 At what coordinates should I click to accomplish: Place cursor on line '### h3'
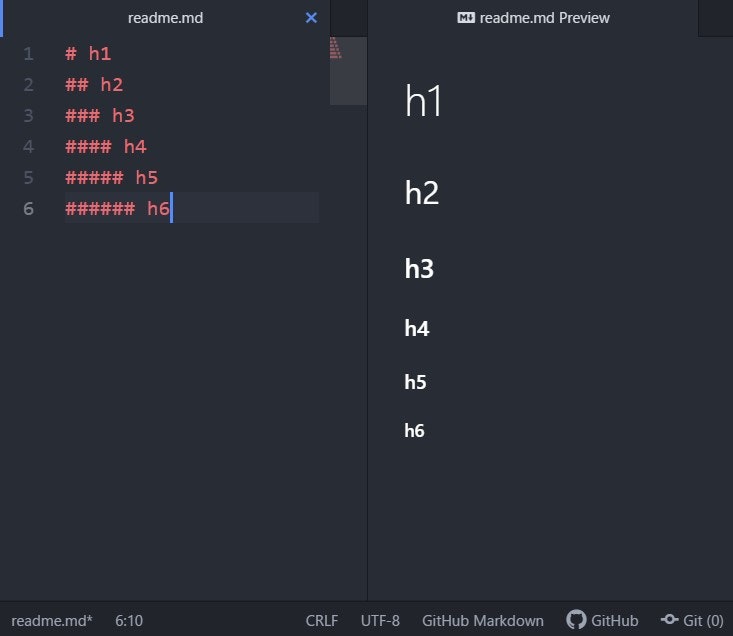click(x=100, y=115)
